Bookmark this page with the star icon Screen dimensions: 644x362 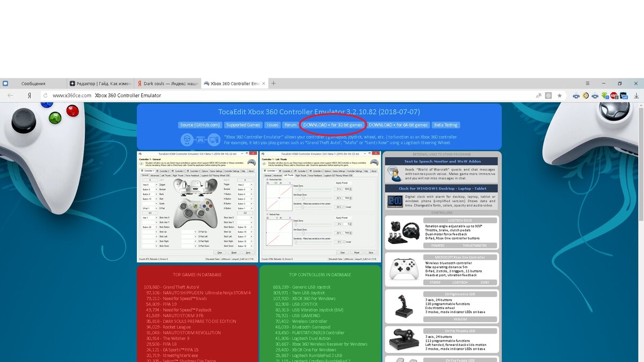pos(559,95)
